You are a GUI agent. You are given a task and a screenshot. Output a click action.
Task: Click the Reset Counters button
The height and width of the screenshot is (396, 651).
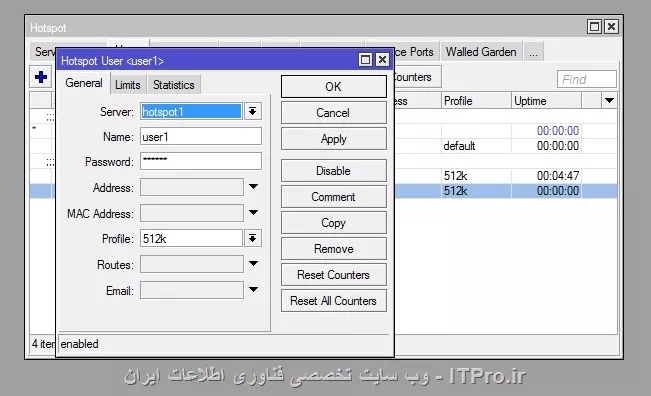click(333, 275)
